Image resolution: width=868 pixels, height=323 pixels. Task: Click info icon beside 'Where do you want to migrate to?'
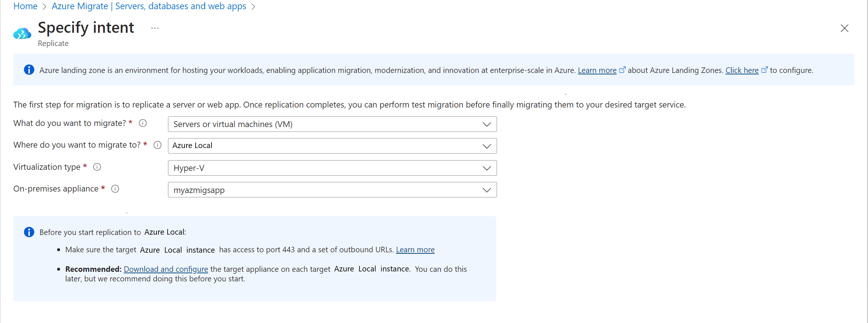click(x=157, y=145)
